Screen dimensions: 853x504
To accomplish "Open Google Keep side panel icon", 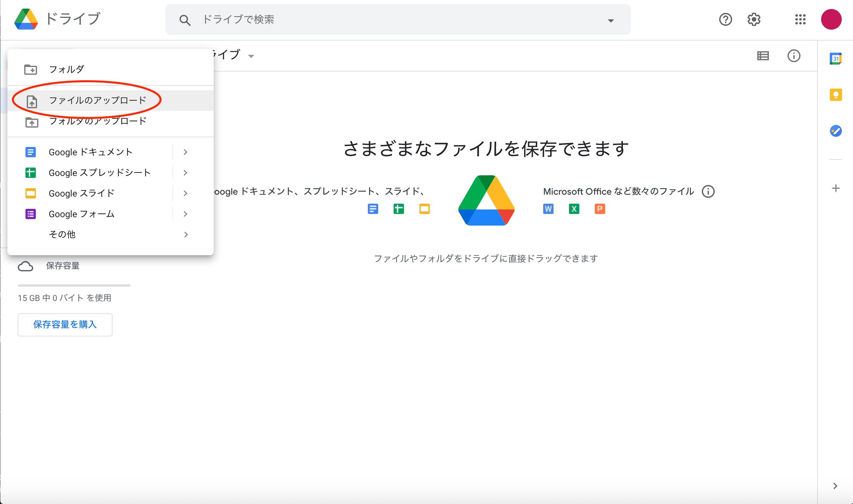I will click(x=835, y=95).
